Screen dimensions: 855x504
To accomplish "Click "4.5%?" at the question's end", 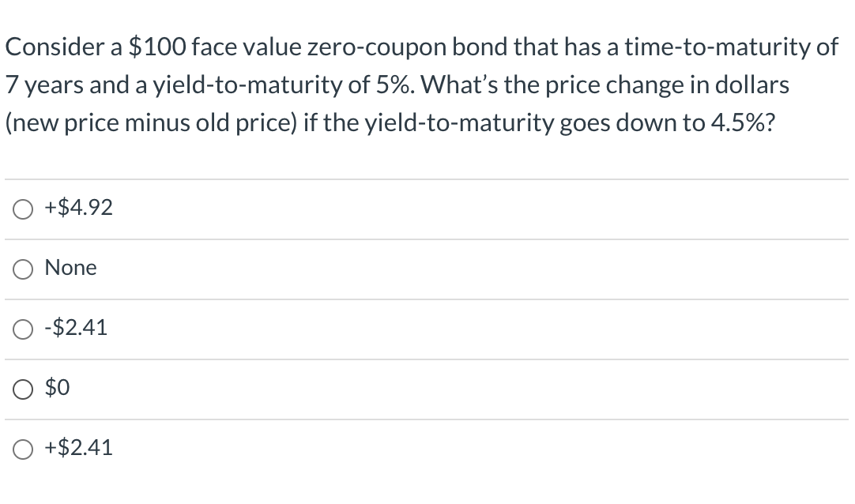I will pyautogui.click(x=743, y=123).
